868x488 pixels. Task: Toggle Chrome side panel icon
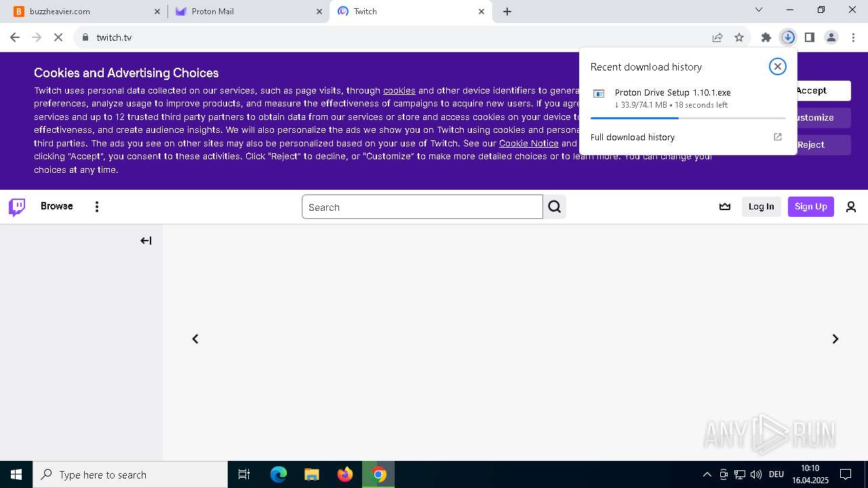[x=810, y=37]
